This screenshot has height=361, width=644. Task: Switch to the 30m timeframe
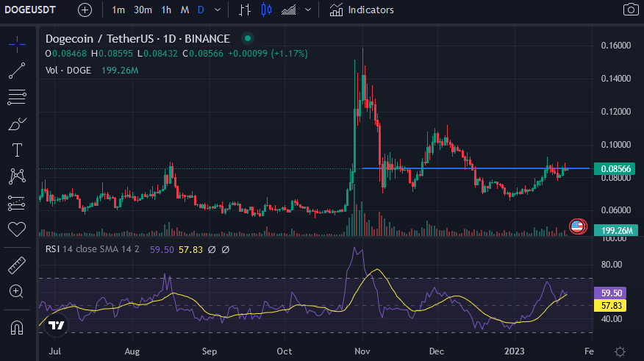pyautogui.click(x=143, y=10)
